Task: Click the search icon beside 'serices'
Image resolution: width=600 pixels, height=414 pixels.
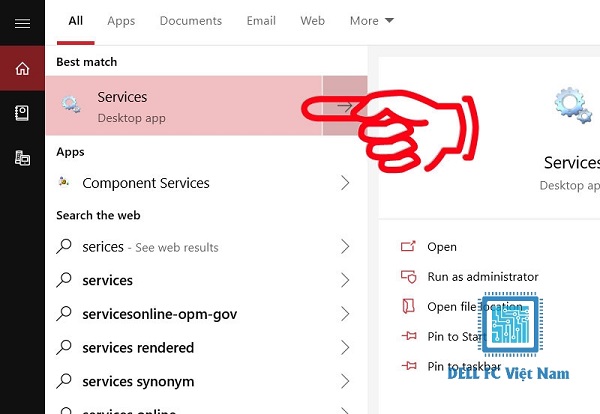Action: (64, 246)
